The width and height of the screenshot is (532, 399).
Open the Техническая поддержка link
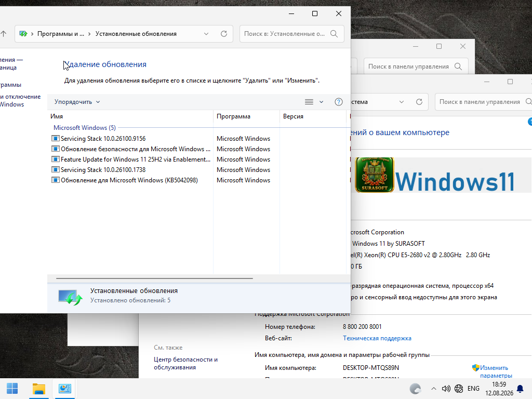point(377,338)
